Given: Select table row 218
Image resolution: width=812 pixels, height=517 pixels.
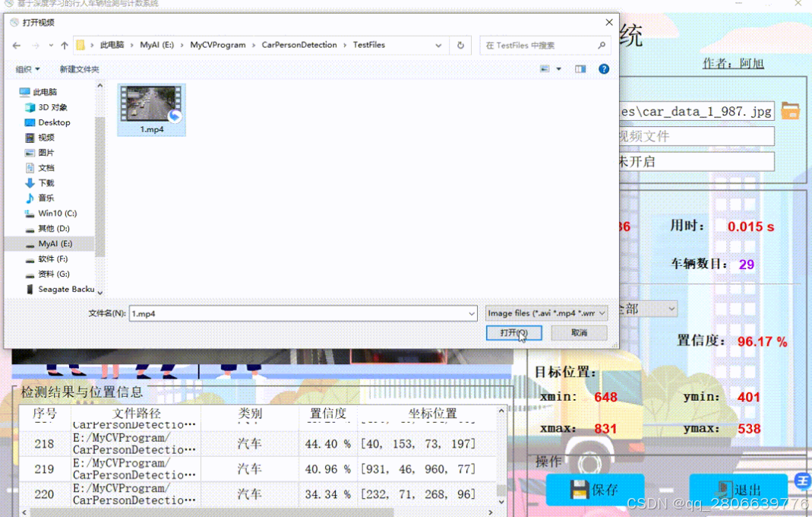Looking at the screenshot, I should [258, 444].
